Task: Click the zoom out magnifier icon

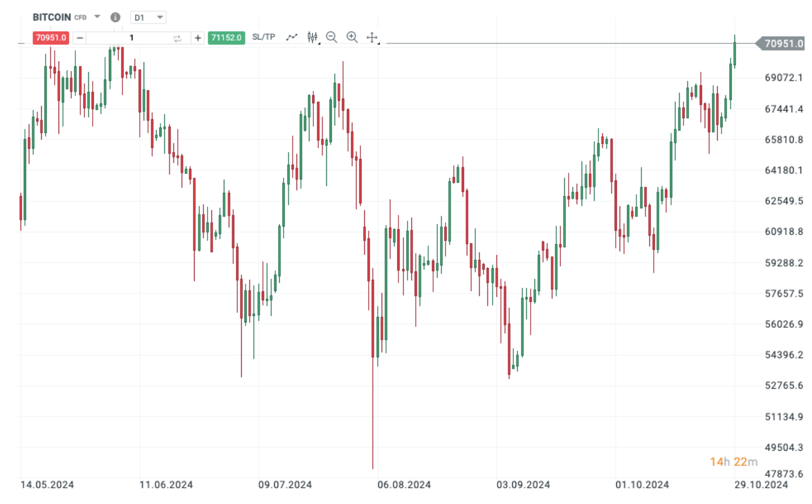Action: (x=332, y=37)
